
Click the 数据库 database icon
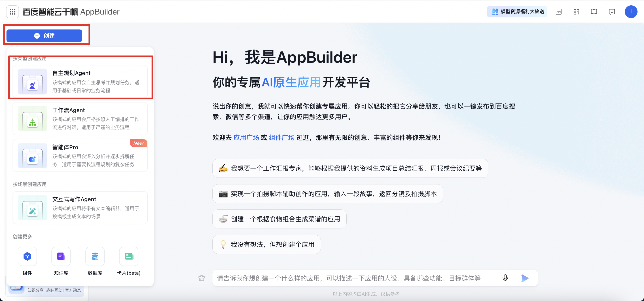[95, 256]
